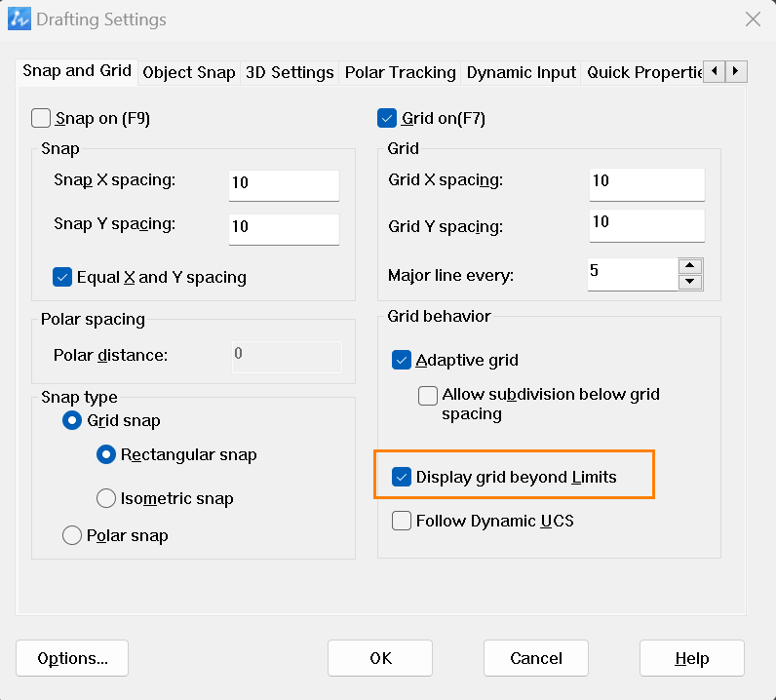Switch to Polar Tracking tab
The width and height of the screenshot is (776, 700).
[400, 73]
